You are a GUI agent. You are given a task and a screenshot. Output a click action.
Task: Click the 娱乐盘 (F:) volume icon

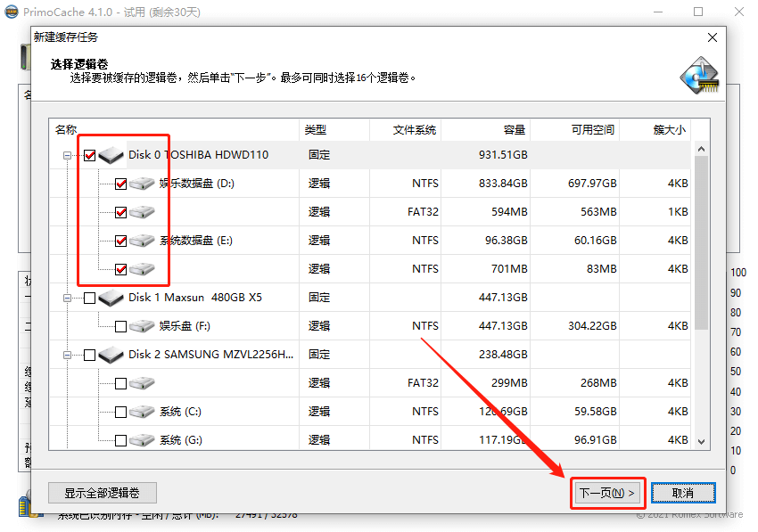pyautogui.click(x=142, y=325)
